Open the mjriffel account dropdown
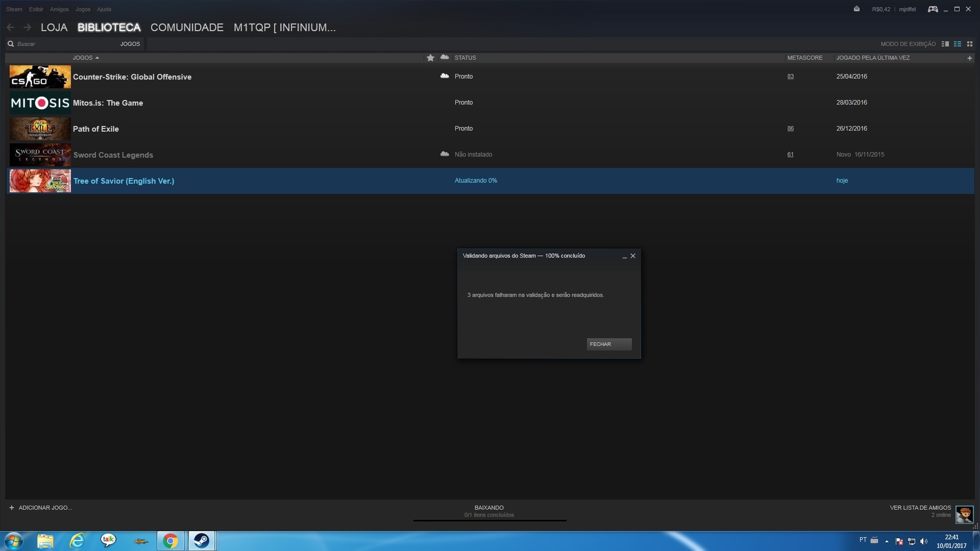This screenshot has width=980, height=551. point(907,9)
